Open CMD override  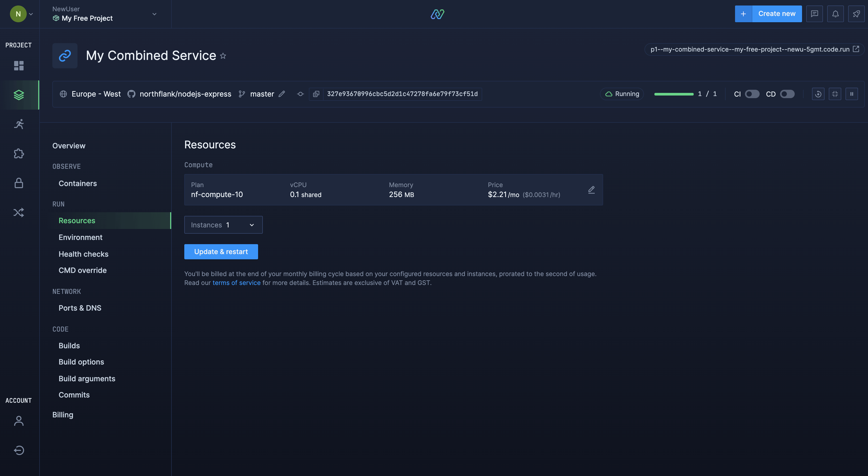point(82,271)
